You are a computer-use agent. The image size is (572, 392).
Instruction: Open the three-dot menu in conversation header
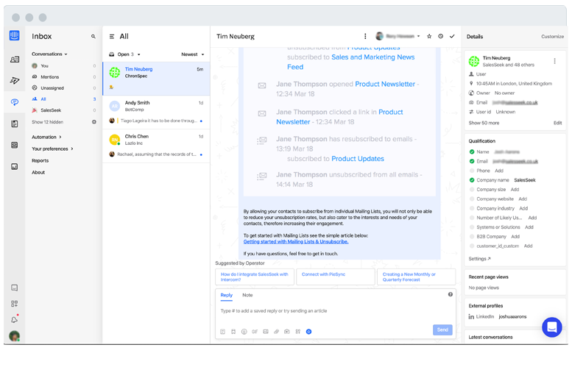(x=365, y=36)
